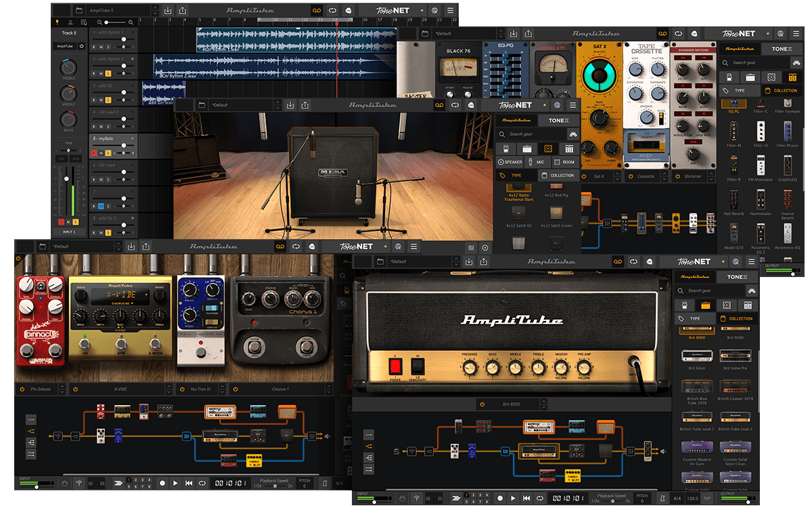Click the zoom-in magnifier above the timeline
812x508 pixels.
(x=131, y=22)
